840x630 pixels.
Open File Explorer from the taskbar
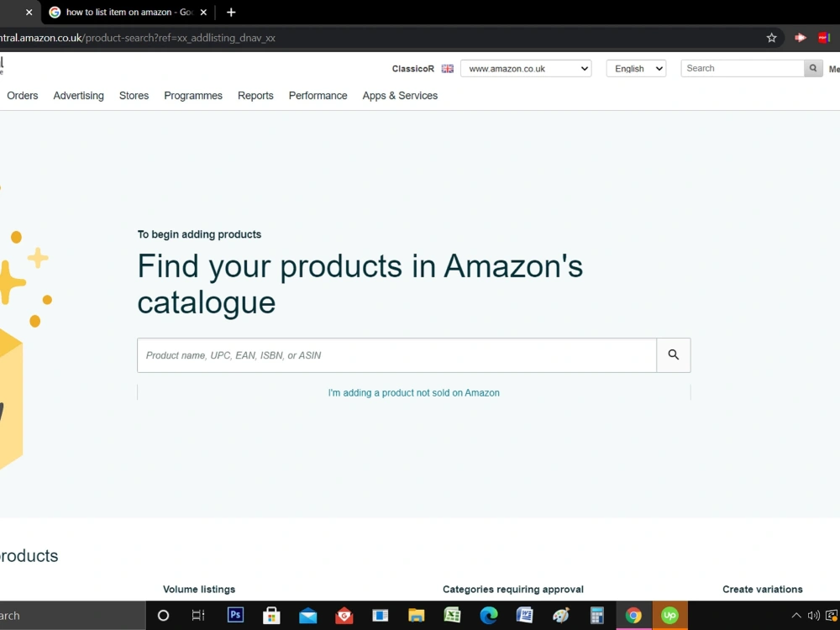tap(417, 616)
